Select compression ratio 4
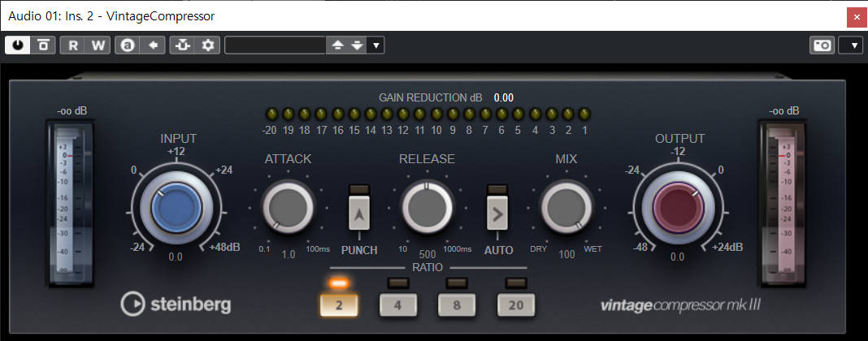The image size is (868, 341). pos(397,305)
